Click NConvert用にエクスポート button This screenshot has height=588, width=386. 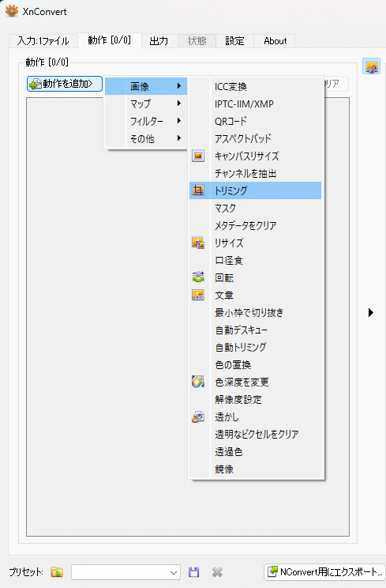tap(324, 572)
